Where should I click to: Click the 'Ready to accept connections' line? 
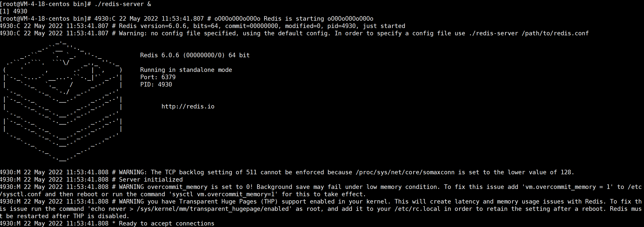pos(107,223)
